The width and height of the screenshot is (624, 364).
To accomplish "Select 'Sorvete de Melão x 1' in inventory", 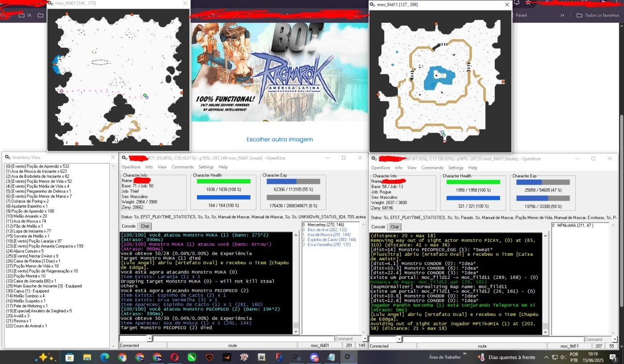I will pos(27,236).
